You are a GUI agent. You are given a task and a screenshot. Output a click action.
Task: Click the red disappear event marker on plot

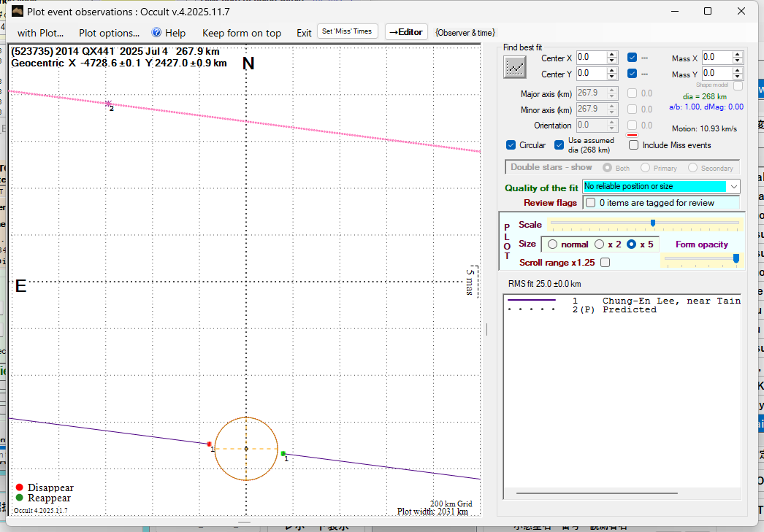tap(210, 444)
